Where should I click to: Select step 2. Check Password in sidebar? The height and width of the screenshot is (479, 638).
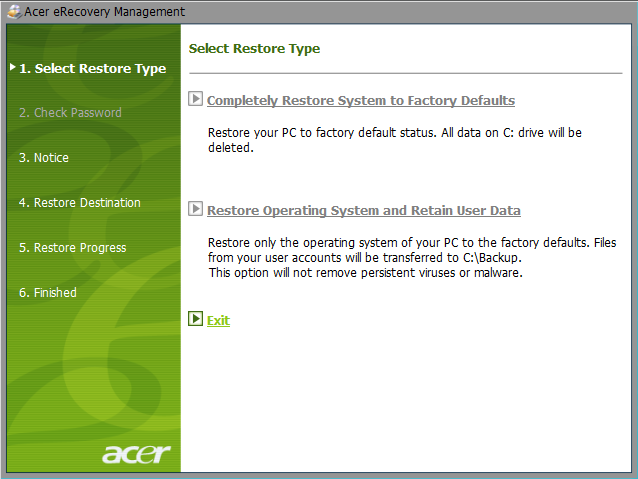coord(70,113)
